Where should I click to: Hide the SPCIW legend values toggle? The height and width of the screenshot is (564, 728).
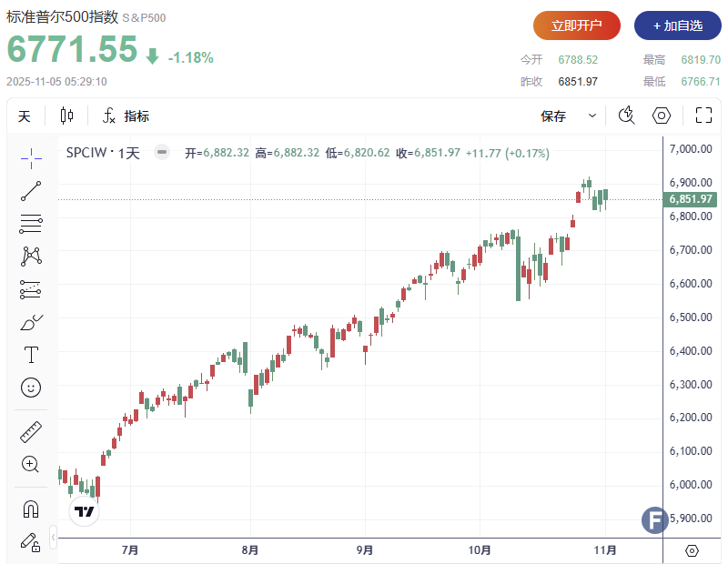(161, 153)
